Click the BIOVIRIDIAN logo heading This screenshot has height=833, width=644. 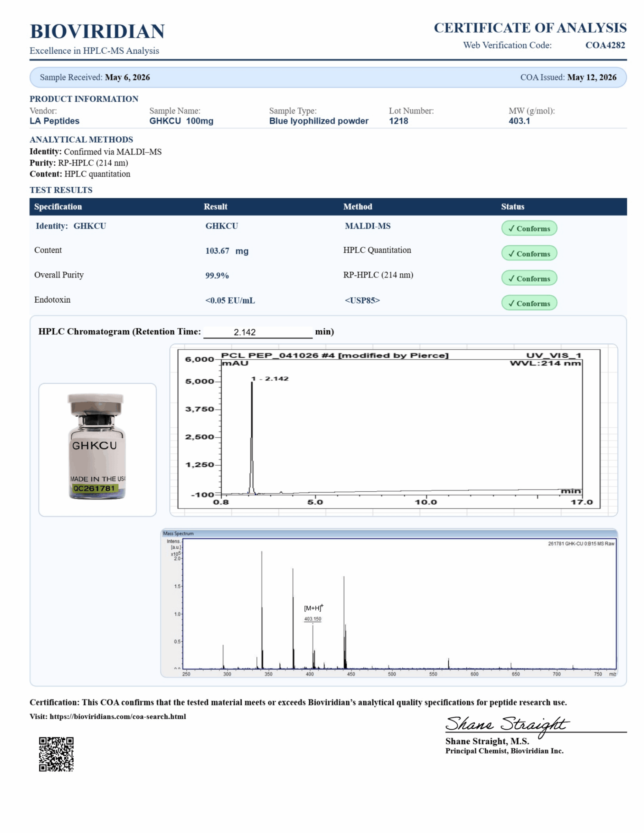pyautogui.click(x=97, y=31)
